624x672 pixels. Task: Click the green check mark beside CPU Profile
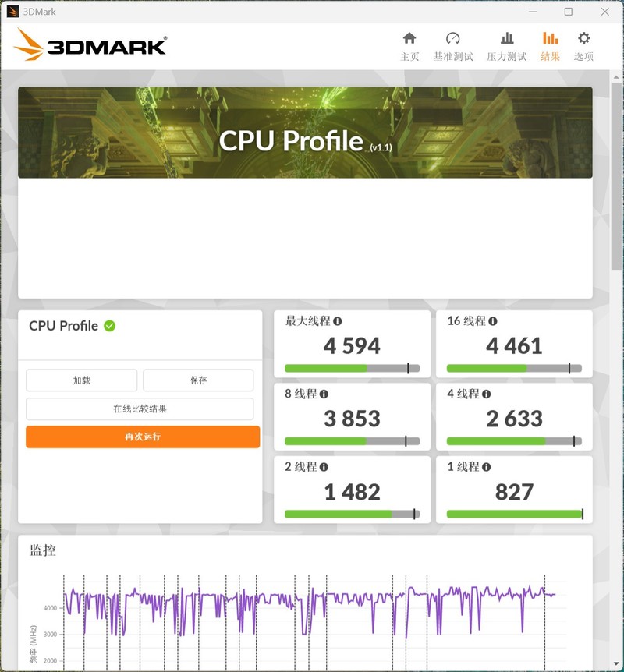pos(110,326)
